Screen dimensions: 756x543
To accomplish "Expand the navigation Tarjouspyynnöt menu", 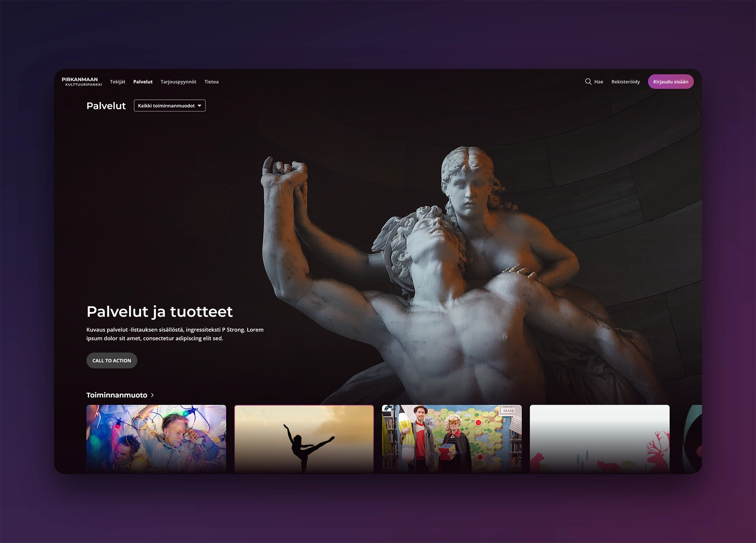I will pyautogui.click(x=178, y=81).
